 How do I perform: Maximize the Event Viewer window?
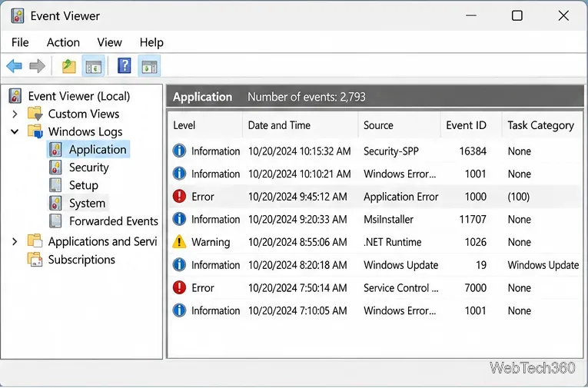point(517,15)
